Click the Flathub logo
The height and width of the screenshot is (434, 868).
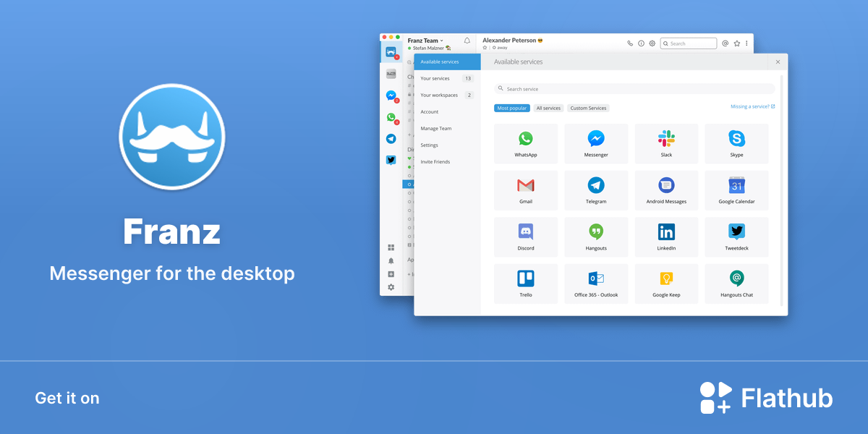[x=766, y=398]
